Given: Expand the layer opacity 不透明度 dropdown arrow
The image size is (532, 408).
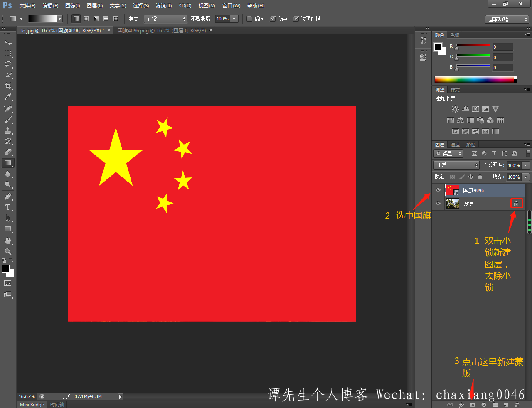Looking at the screenshot, I should pos(526,165).
